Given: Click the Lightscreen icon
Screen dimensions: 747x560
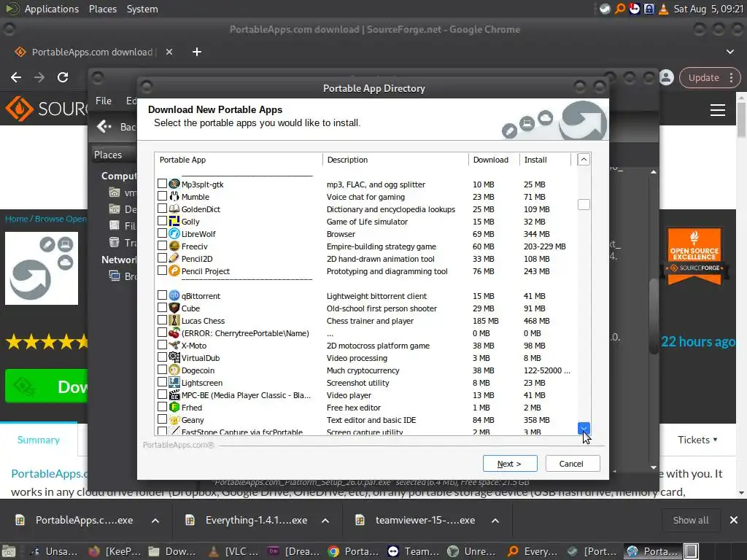Looking at the screenshot, I should click(x=174, y=382).
